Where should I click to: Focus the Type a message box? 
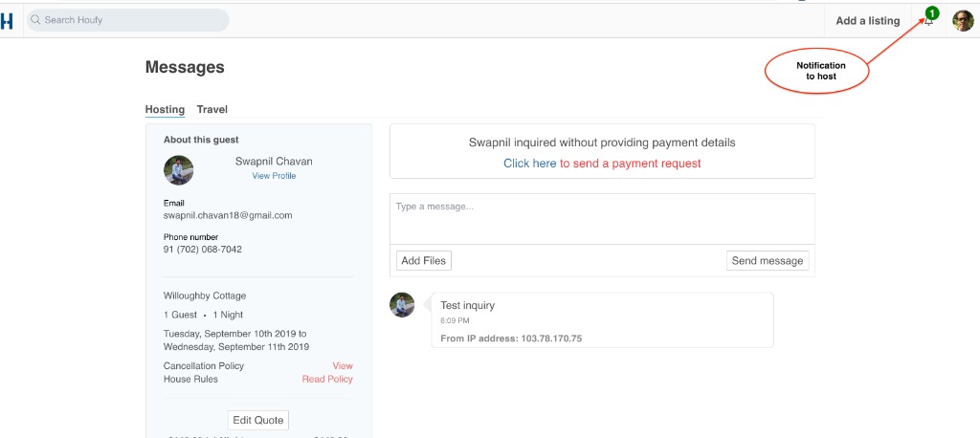(602, 219)
